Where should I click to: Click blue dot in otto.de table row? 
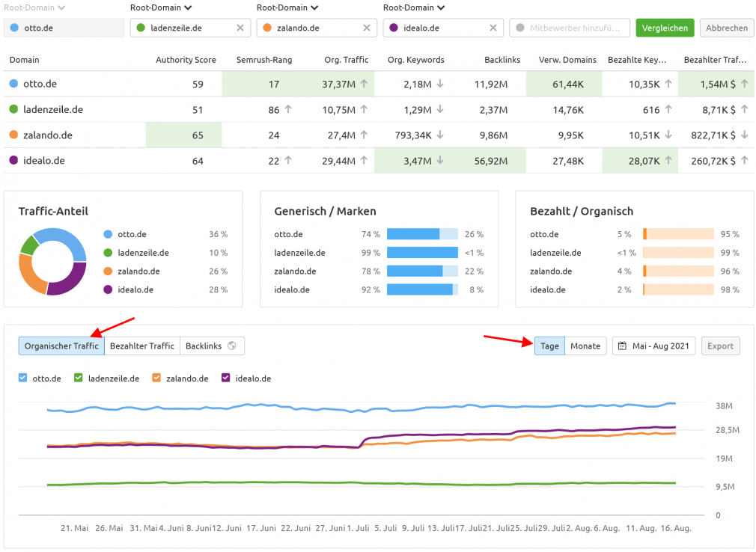14,84
